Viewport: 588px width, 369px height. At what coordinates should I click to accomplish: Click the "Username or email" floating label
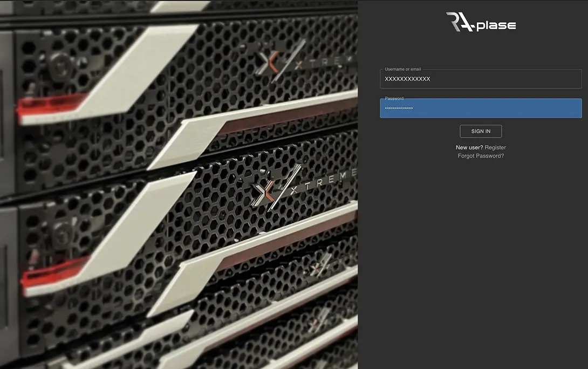(x=402, y=69)
